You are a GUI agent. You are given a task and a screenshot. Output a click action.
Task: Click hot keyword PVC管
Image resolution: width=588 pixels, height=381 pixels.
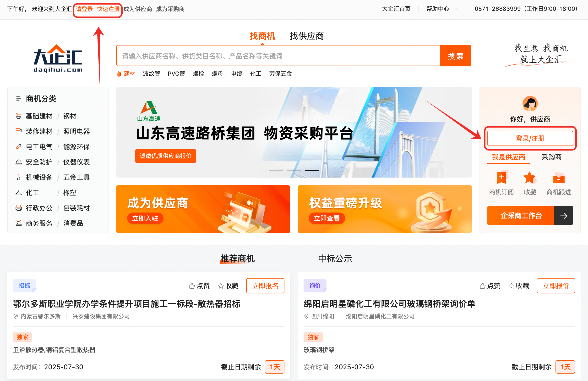pos(176,74)
